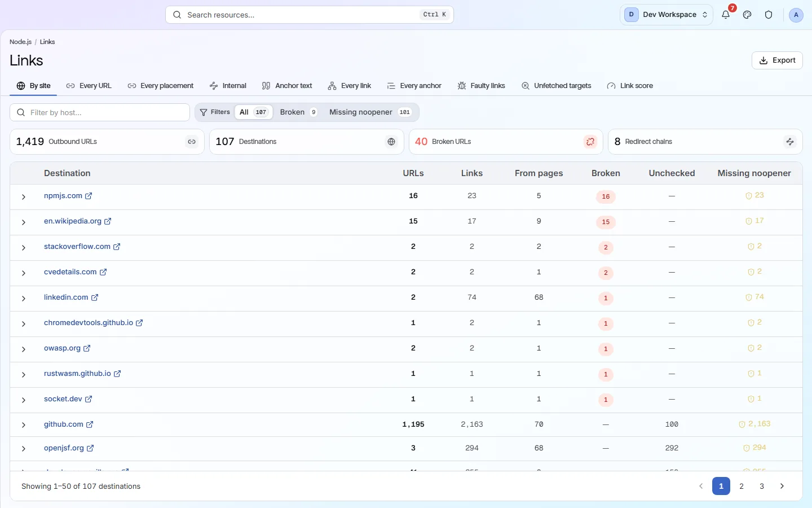Switch to the Every anchor tab

pyautogui.click(x=414, y=86)
